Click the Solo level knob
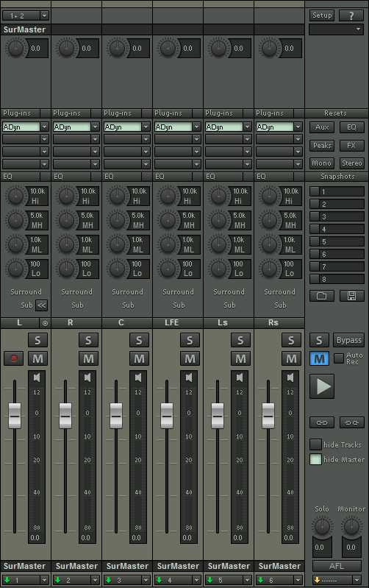The width and height of the screenshot is (369, 588). coord(322,526)
